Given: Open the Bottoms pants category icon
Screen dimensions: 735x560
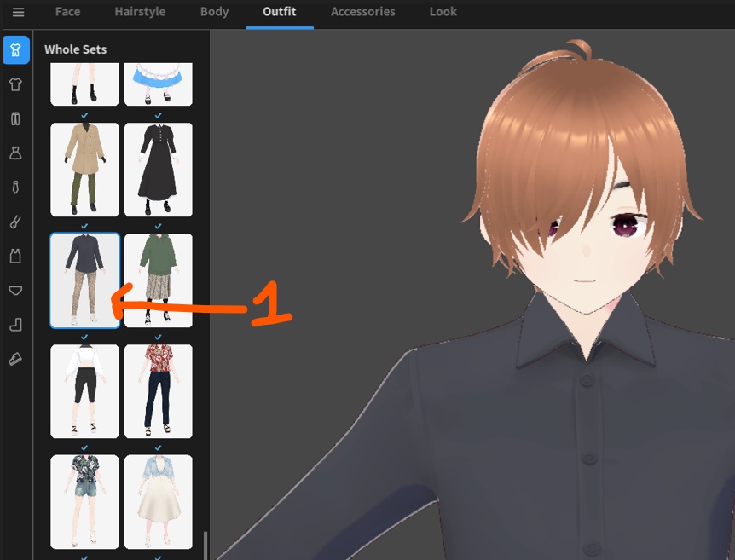Looking at the screenshot, I should pyautogui.click(x=15, y=118).
